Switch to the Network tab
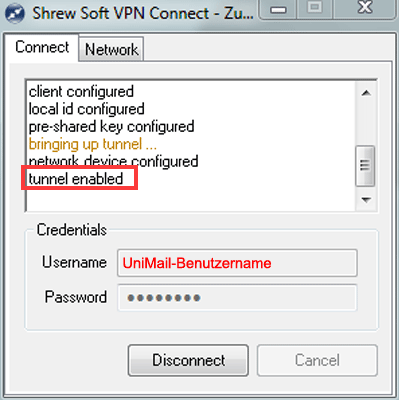The width and height of the screenshot is (399, 400). [x=111, y=49]
